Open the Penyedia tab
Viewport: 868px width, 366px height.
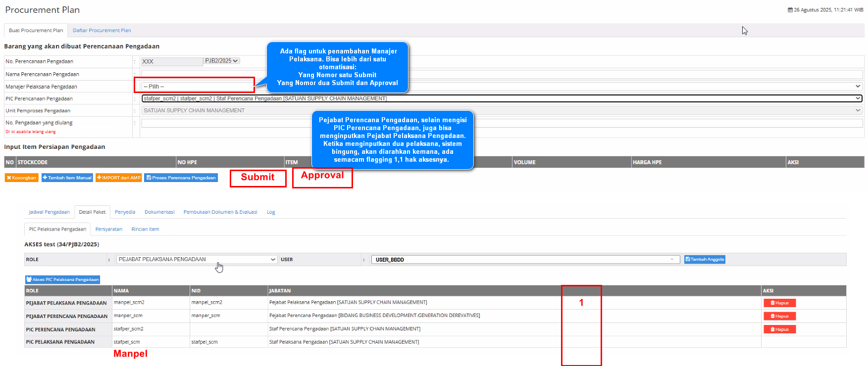[x=125, y=212]
